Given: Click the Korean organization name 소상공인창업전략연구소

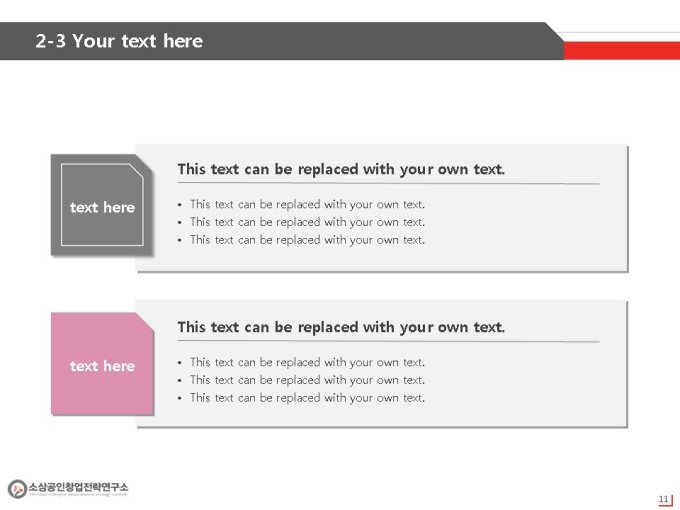Looking at the screenshot, I should (x=78, y=486).
